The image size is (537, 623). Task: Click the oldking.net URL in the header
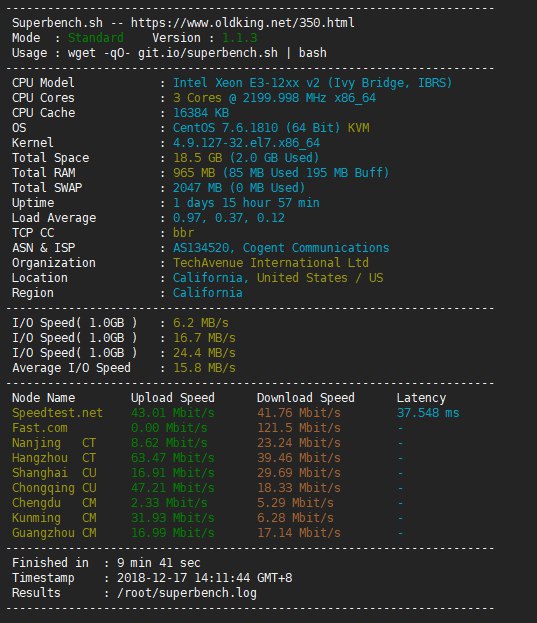[x=243, y=23]
